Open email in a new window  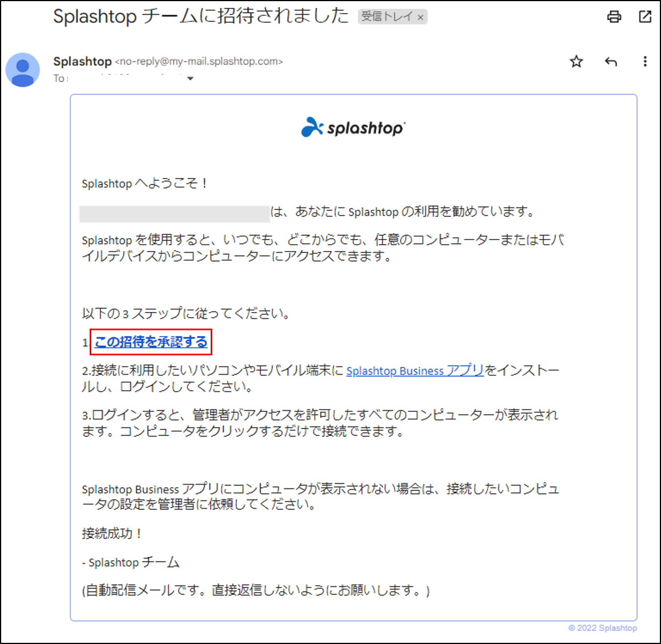(644, 17)
